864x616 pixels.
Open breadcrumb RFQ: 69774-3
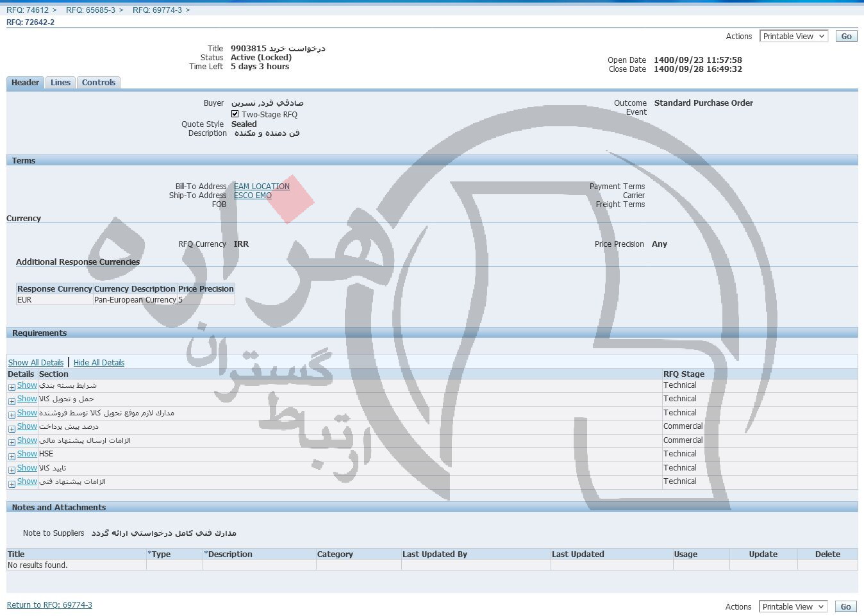[x=157, y=10]
